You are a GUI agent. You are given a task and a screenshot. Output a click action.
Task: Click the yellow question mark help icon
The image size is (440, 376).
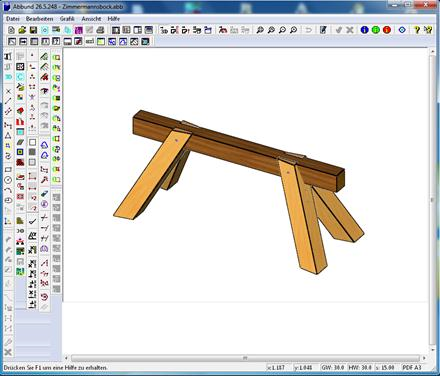pos(417,30)
